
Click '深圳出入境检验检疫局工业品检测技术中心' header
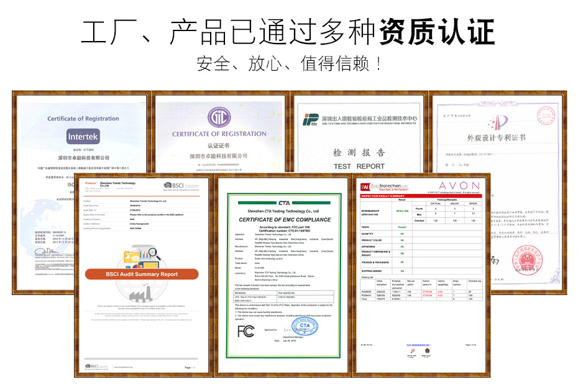point(369,119)
